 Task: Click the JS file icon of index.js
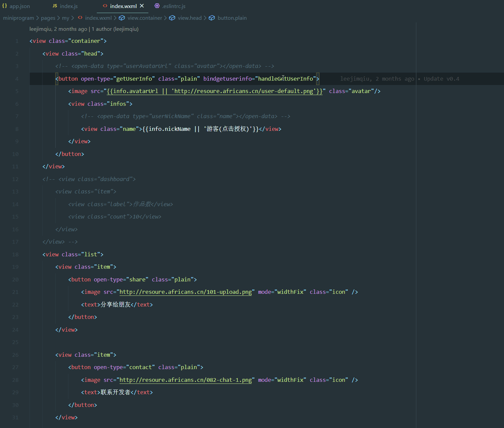pos(55,6)
